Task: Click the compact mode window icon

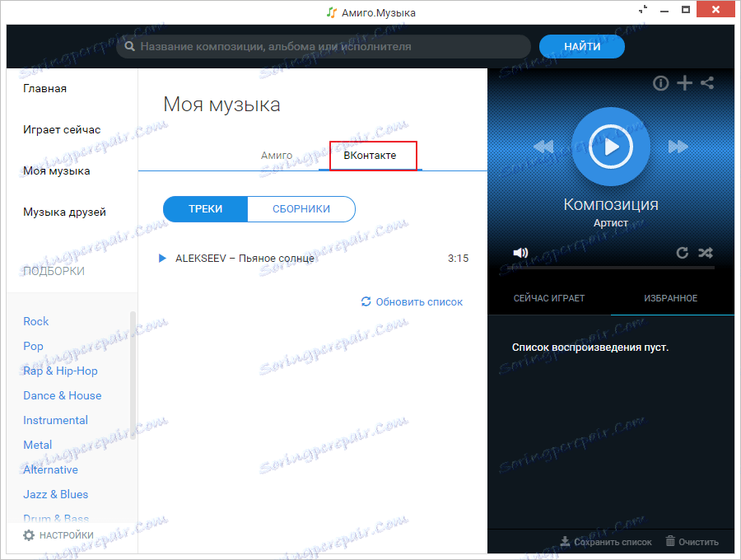Action: [643, 9]
